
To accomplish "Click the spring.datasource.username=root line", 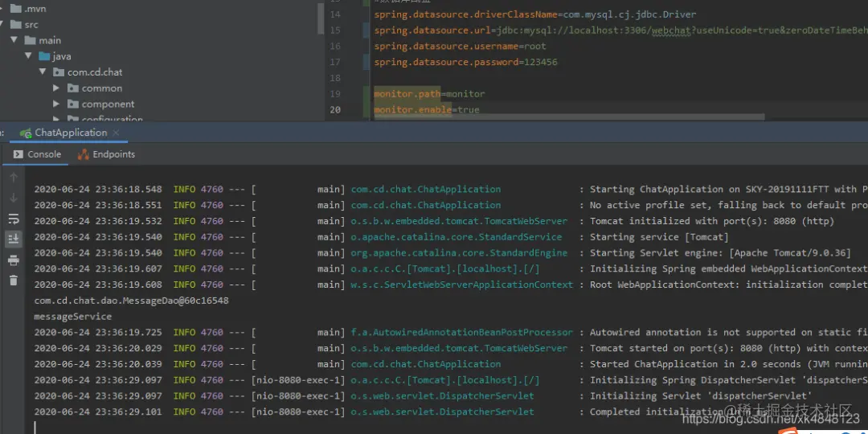I will (460, 46).
